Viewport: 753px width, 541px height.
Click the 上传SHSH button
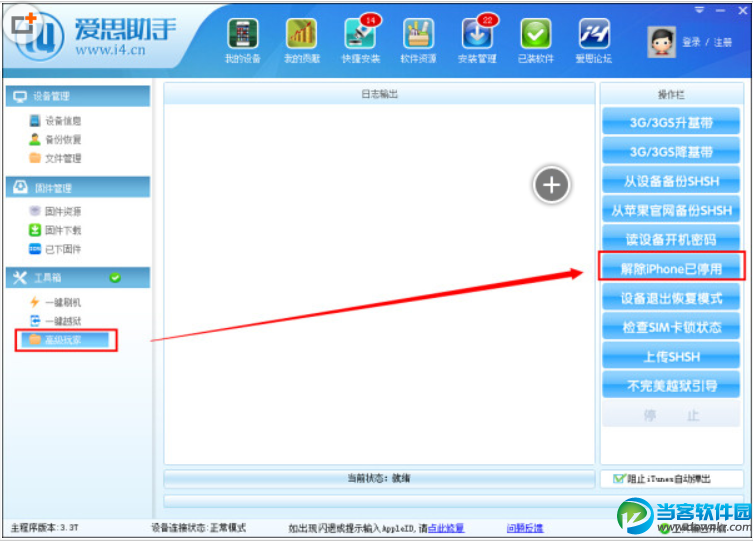[671, 357]
